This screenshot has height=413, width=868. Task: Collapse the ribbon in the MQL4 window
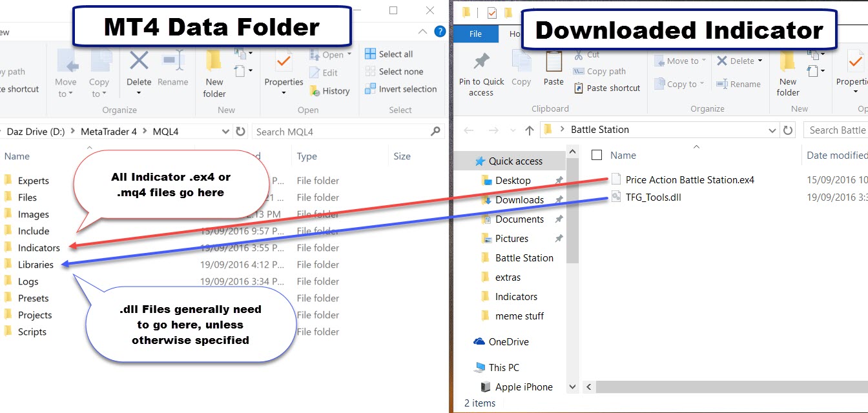click(423, 32)
